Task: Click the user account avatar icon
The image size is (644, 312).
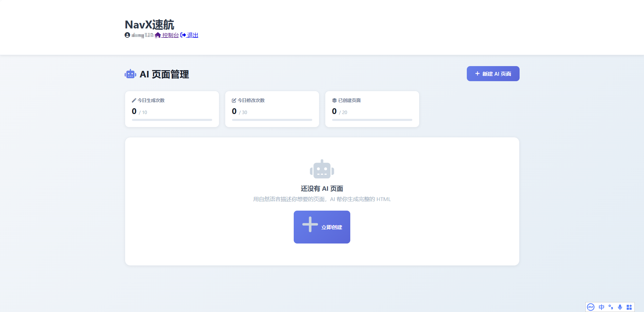Action: tap(127, 35)
